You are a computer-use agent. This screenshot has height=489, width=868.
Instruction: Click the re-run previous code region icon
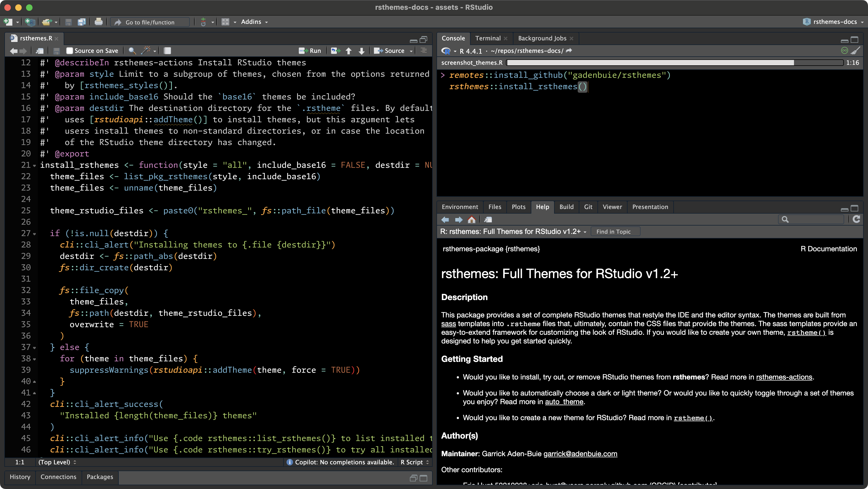[335, 50]
